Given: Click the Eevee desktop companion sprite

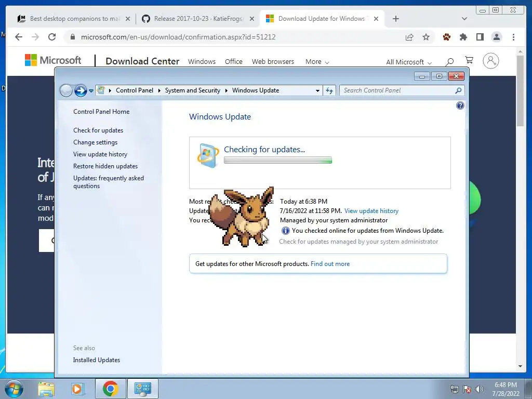Looking at the screenshot, I should (242, 217).
